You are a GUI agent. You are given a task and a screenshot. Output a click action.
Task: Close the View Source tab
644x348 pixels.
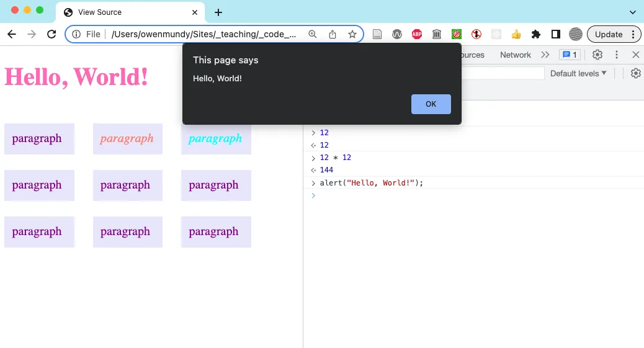point(195,12)
